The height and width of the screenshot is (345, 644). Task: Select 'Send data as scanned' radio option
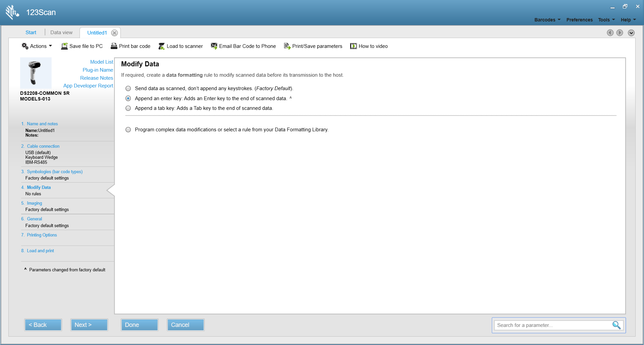(128, 88)
